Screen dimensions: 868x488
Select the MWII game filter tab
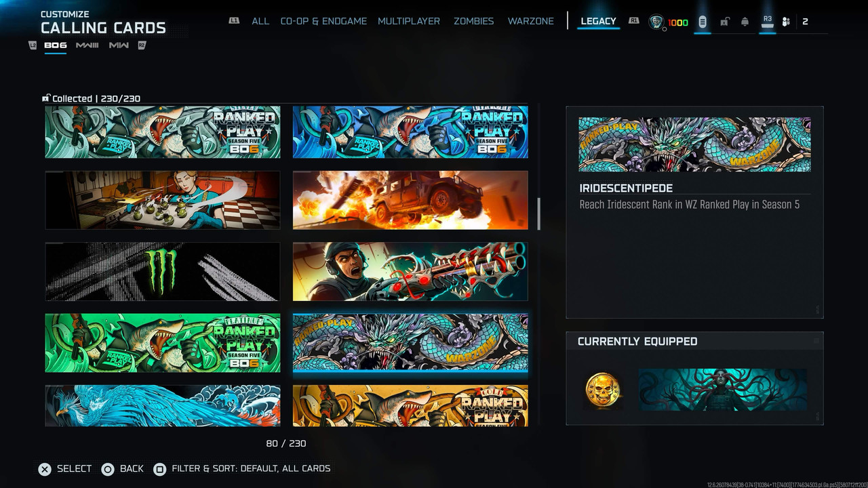[119, 45]
